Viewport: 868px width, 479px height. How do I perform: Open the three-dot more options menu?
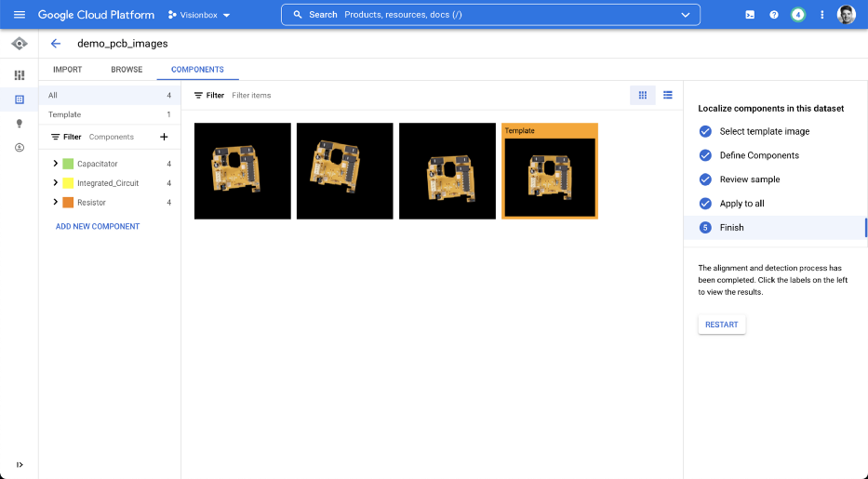(821, 15)
